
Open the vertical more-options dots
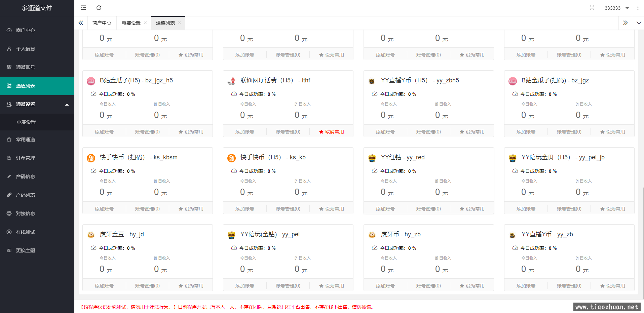coord(638,8)
